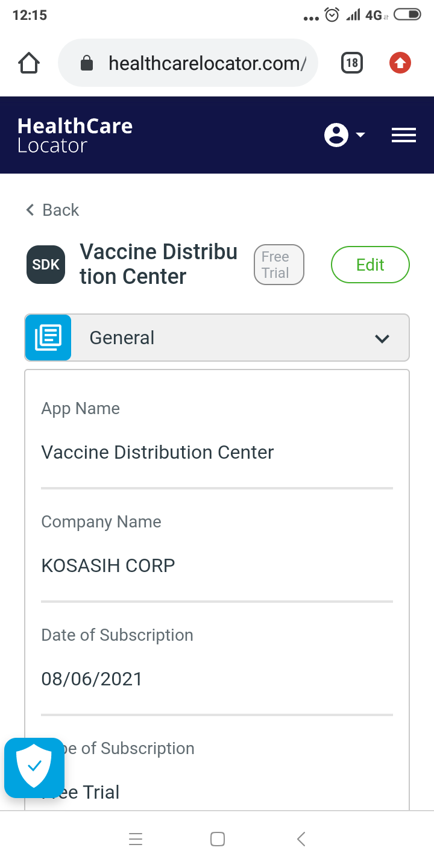Open the user account profile icon
The width and height of the screenshot is (434, 868).
click(x=336, y=135)
